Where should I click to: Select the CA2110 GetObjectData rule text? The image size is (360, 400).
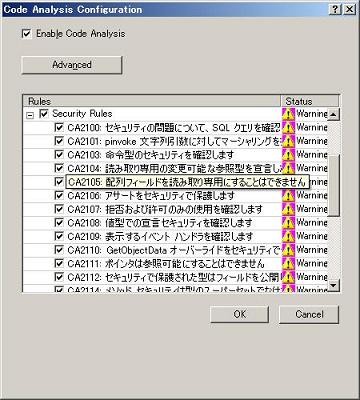174,250
